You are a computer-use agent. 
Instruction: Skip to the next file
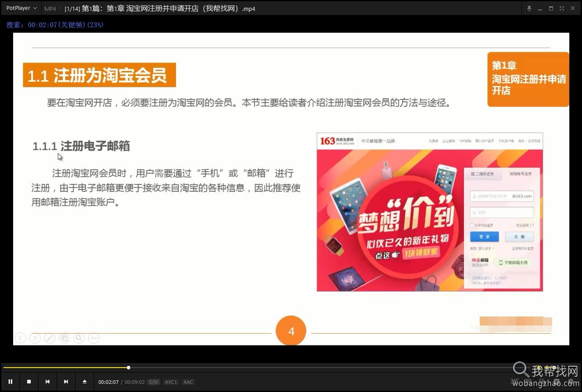tap(66, 382)
